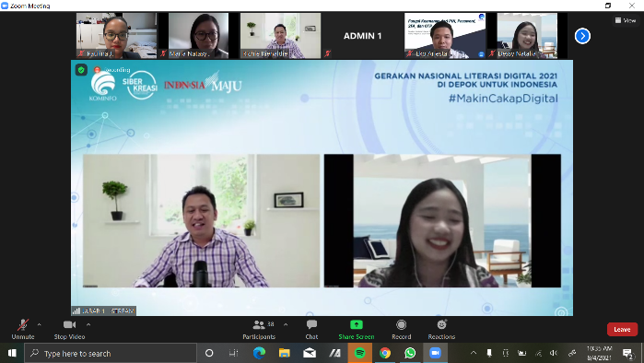
Task: Open the Chat panel
Action: (x=311, y=329)
